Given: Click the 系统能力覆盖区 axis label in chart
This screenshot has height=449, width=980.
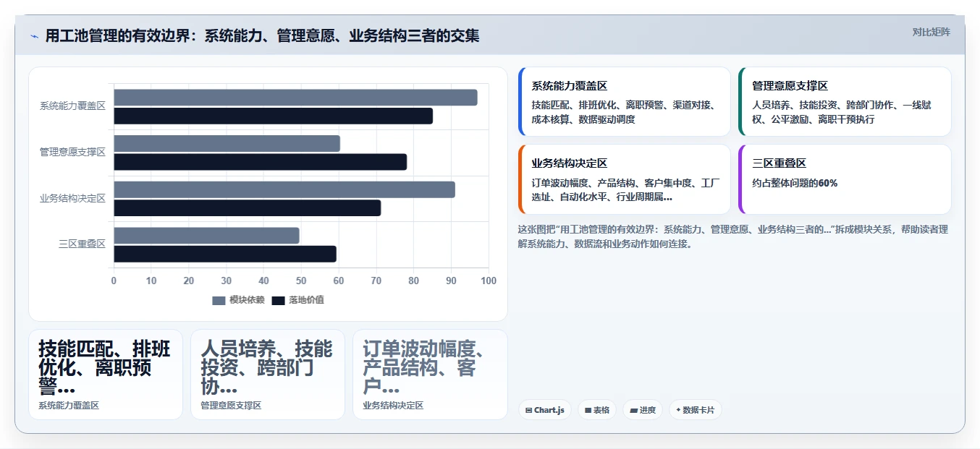Looking at the screenshot, I should 72,106.
